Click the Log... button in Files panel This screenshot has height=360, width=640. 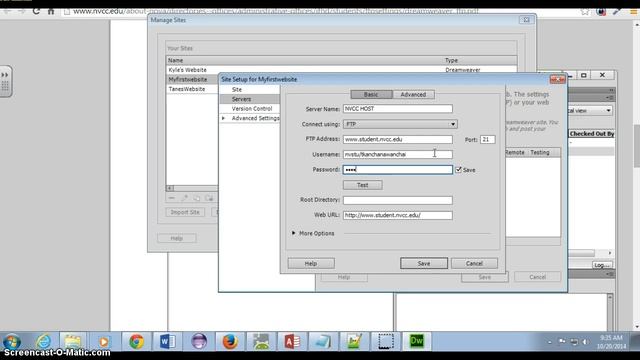click(x=602, y=265)
